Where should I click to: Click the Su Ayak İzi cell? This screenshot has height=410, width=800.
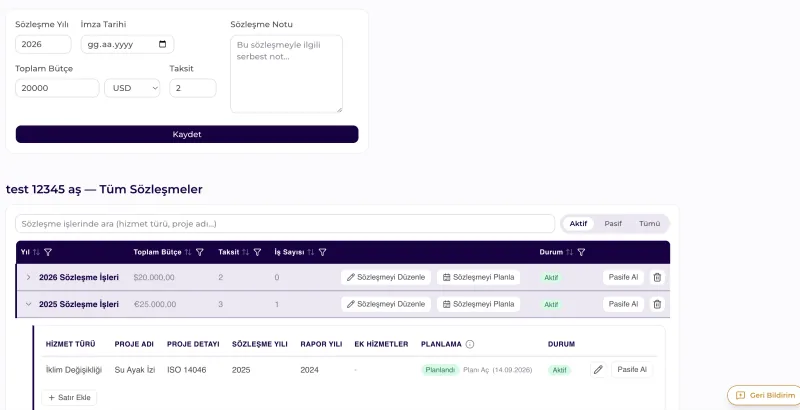(135, 370)
